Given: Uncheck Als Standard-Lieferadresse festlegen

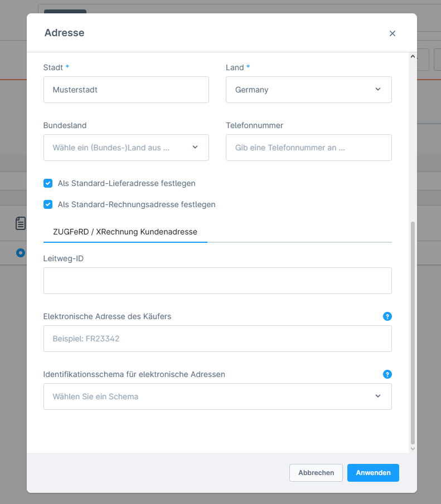Looking at the screenshot, I should tap(48, 183).
